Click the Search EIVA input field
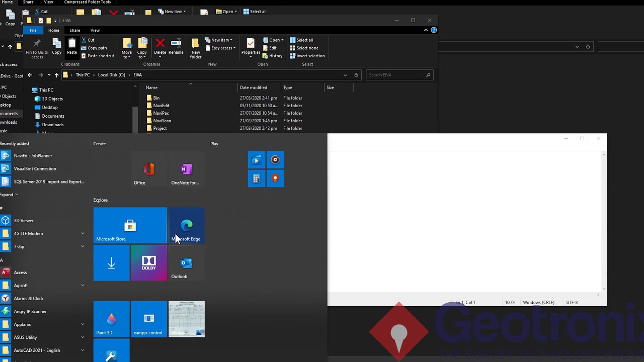Image resolution: width=644 pixels, height=362 pixels. pos(399,75)
